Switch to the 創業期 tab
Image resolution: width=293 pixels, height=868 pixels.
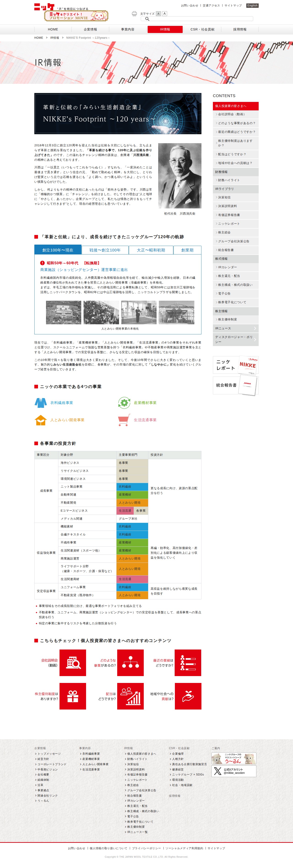coord(187,250)
